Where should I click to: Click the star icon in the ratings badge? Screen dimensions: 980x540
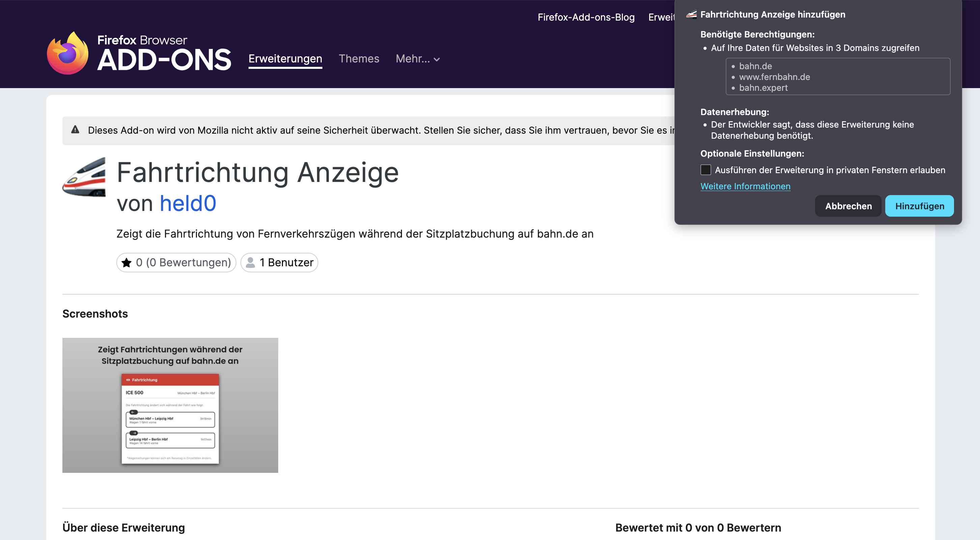(127, 263)
